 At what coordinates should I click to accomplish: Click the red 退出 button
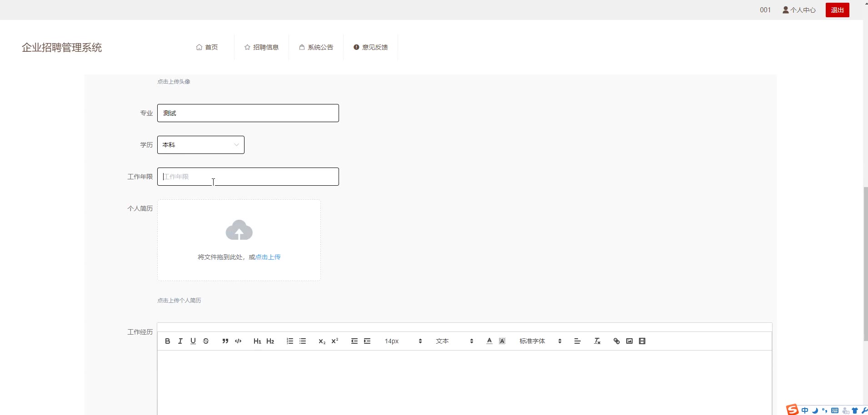click(x=838, y=10)
